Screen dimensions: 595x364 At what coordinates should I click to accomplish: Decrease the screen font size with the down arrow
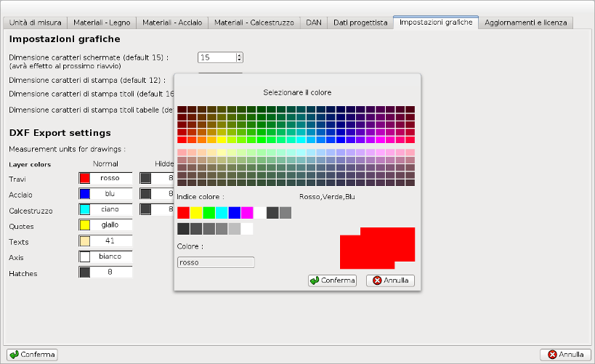239,60
